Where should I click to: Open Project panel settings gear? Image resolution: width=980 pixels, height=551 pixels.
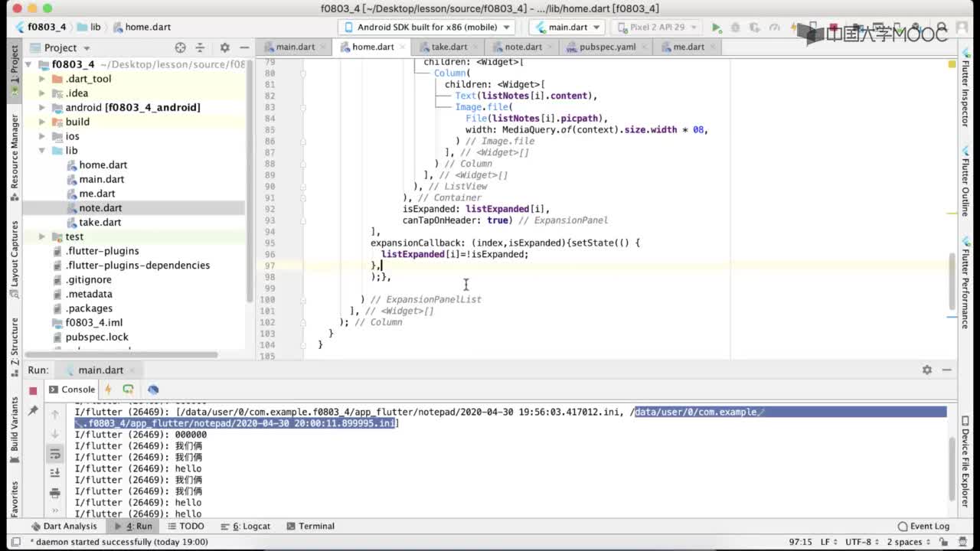click(x=224, y=47)
